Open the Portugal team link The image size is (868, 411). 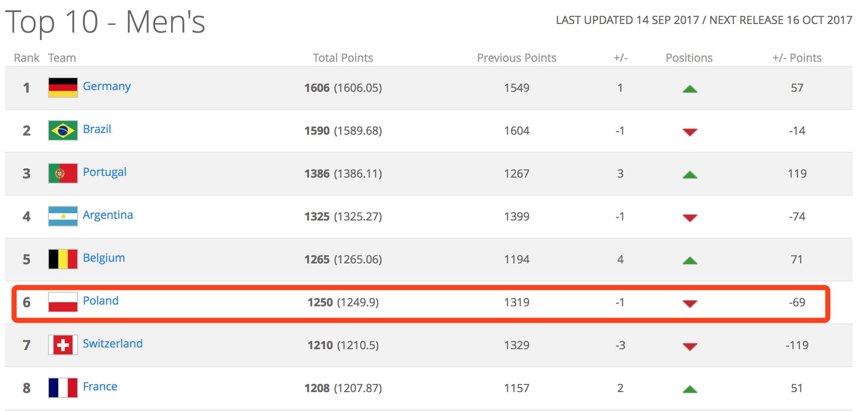click(105, 172)
